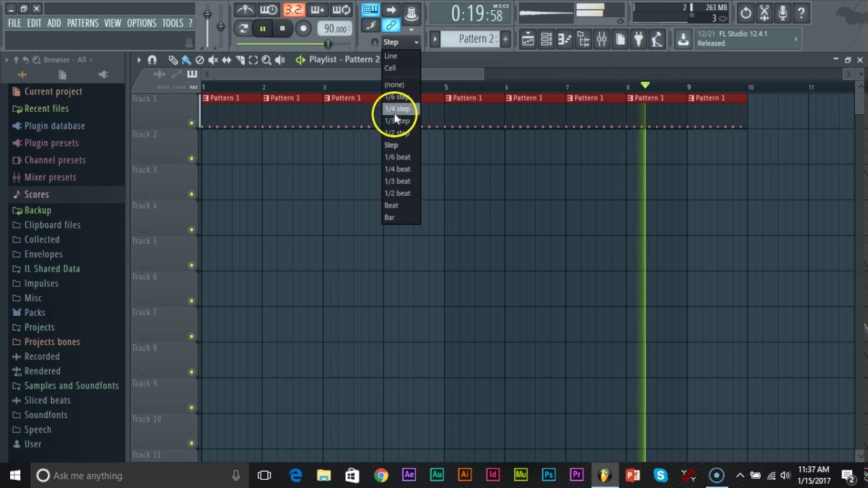Click the Skype taskbar icon

coord(660,475)
